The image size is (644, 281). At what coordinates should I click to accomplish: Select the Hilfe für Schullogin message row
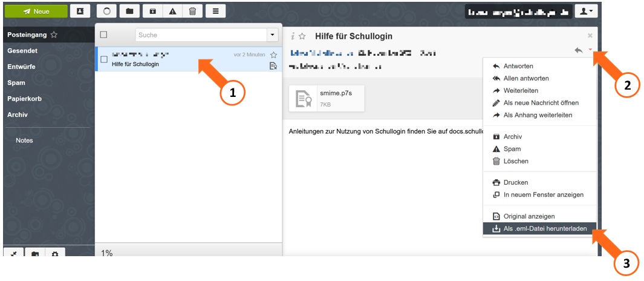click(189, 59)
